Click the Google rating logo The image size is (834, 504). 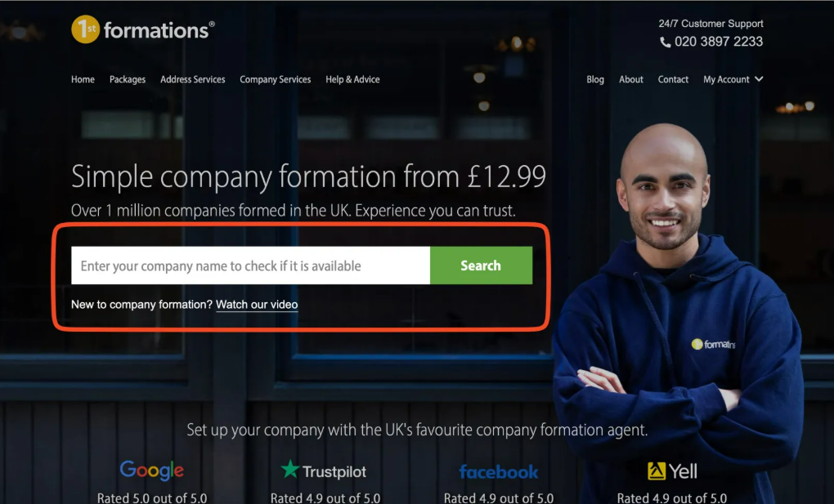151,471
